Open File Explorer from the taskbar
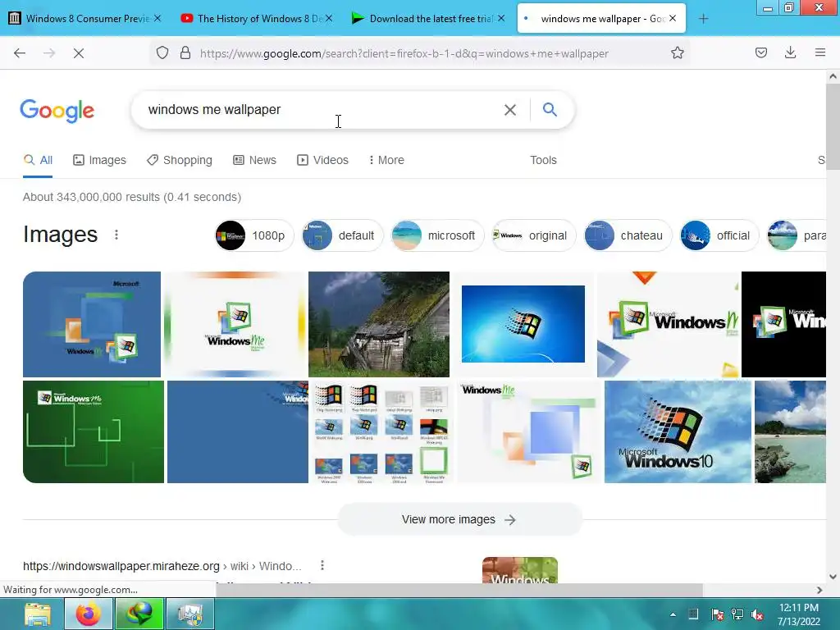 pyautogui.click(x=38, y=614)
